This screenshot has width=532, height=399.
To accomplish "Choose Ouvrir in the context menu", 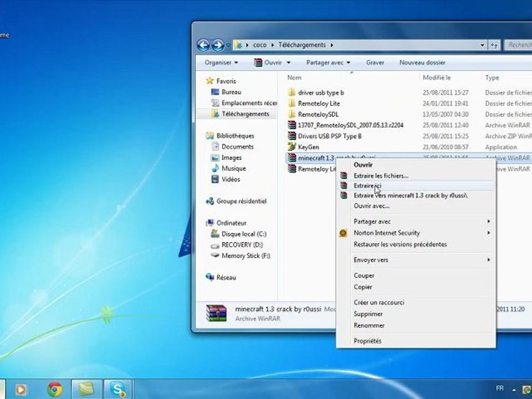I will 416,165.
